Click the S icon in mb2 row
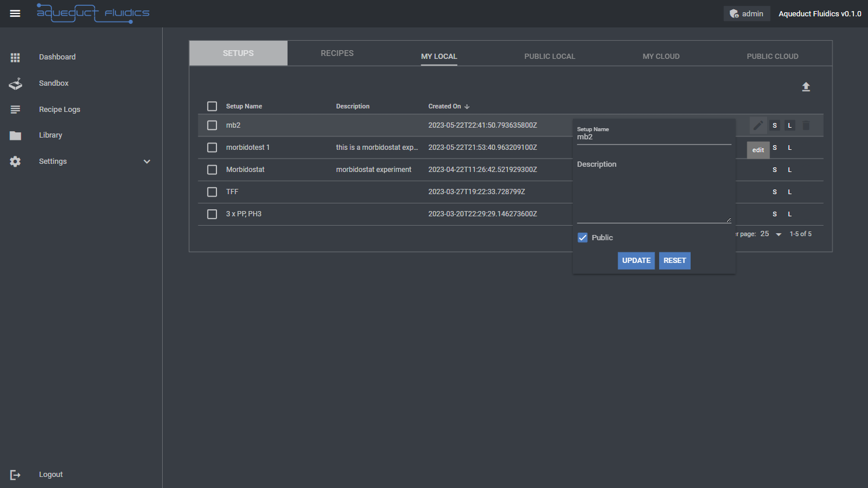The width and height of the screenshot is (868, 488). pos(775,125)
